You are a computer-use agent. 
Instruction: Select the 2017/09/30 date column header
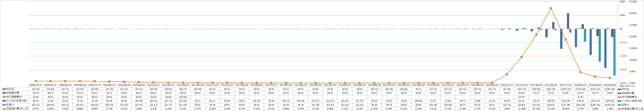click(x=551, y=85)
